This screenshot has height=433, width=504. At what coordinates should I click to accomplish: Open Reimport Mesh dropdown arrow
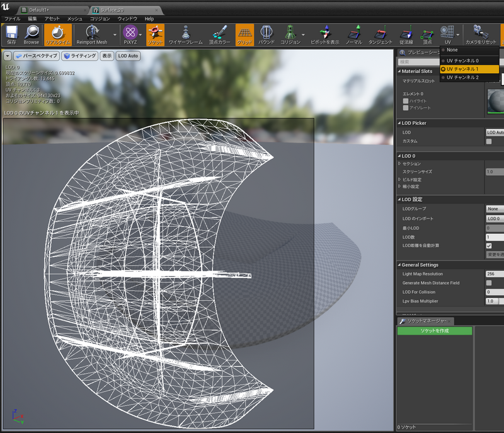(115, 35)
